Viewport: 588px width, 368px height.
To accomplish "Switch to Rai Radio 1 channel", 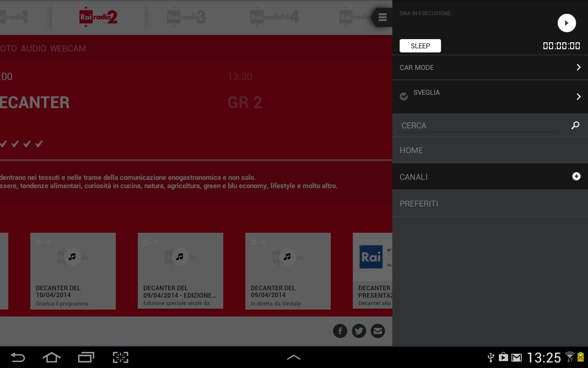I will pyautogui.click(x=14, y=17).
